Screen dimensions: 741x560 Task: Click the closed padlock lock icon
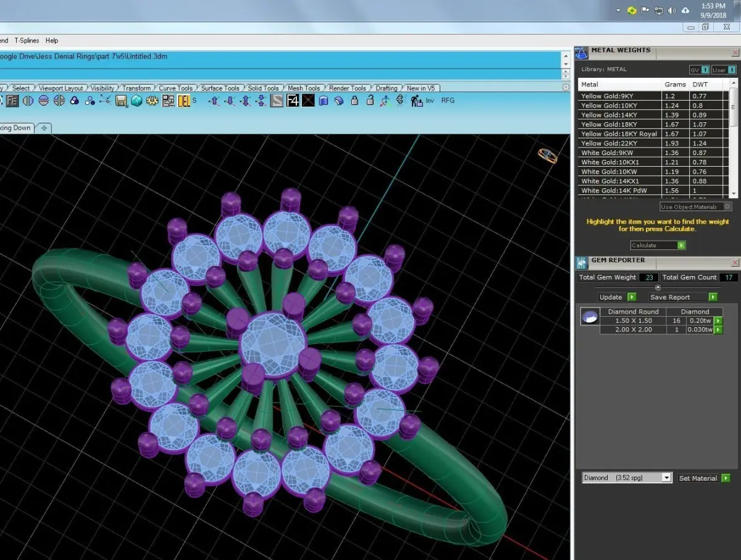tap(354, 100)
